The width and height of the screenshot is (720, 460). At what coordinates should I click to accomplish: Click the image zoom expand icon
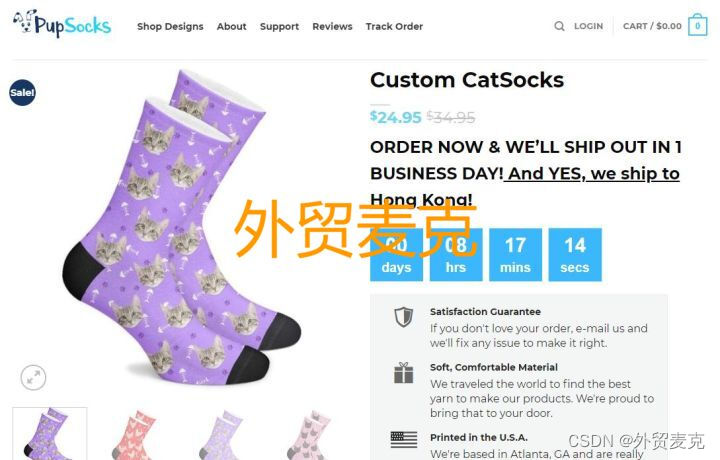click(34, 377)
